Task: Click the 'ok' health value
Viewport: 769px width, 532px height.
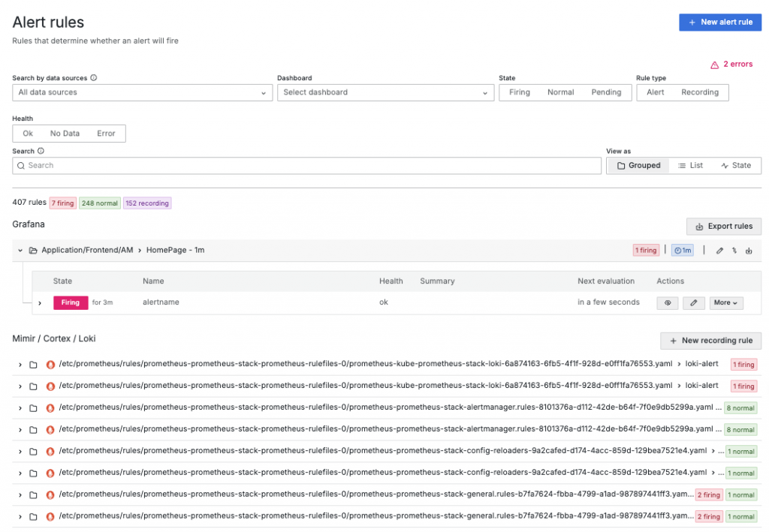Action: (x=384, y=302)
